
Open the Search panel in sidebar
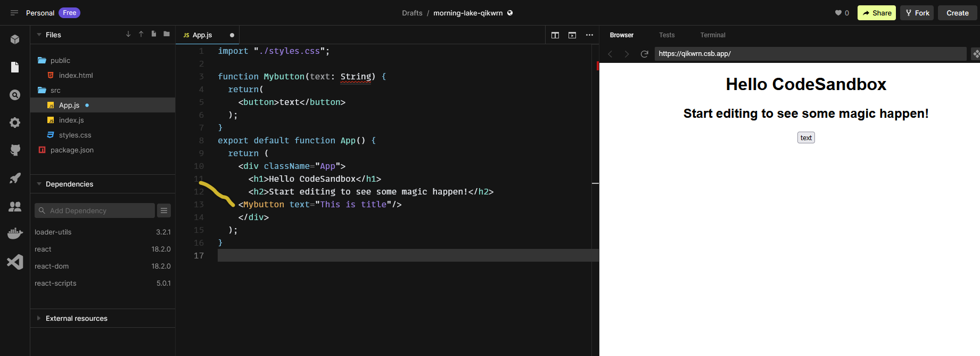(15, 95)
